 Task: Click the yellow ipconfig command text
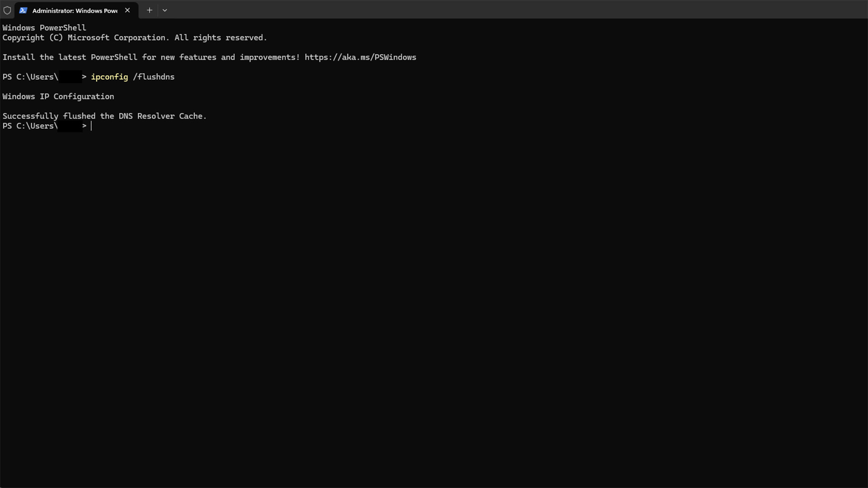[x=109, y=77]
